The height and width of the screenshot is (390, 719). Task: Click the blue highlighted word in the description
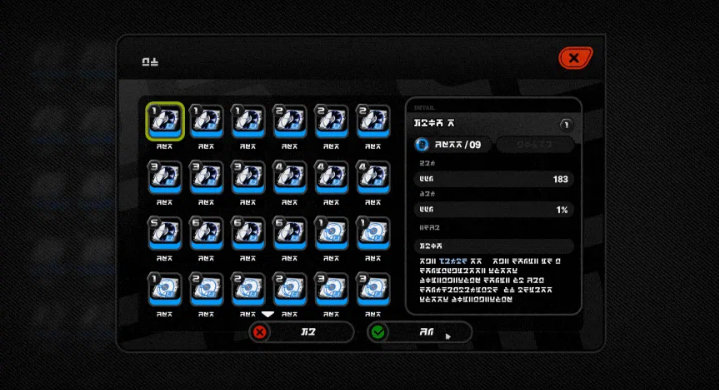pos(453,261)
